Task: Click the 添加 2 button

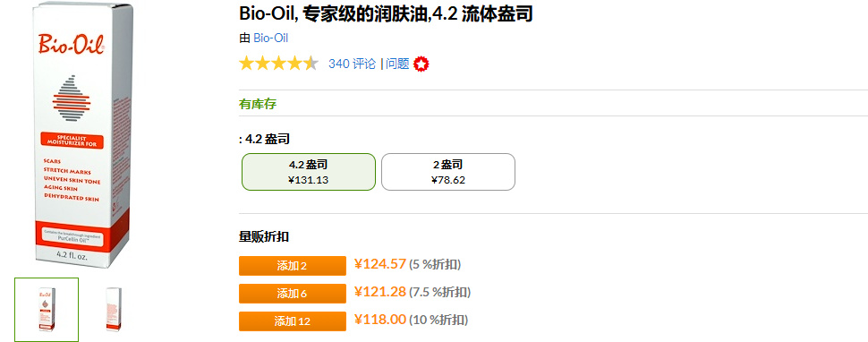Action: click(x=293, y=266)
